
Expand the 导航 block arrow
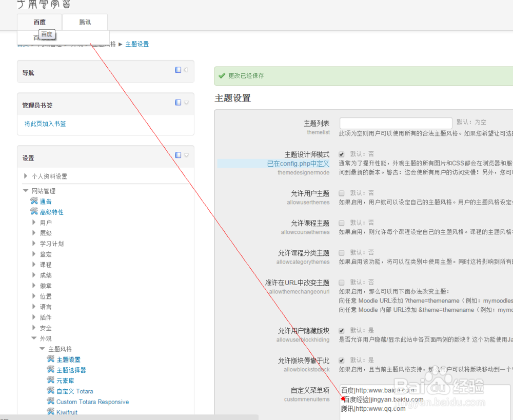[186, 70]
